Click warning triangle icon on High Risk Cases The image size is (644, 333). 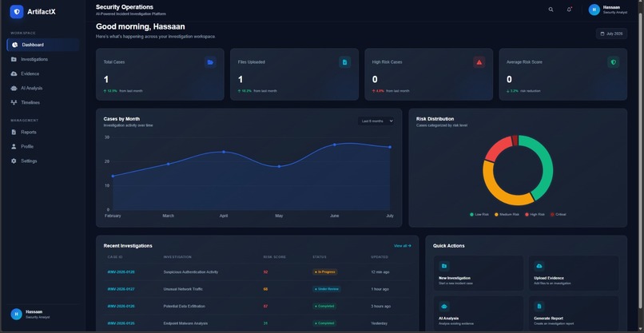point(479,62)
